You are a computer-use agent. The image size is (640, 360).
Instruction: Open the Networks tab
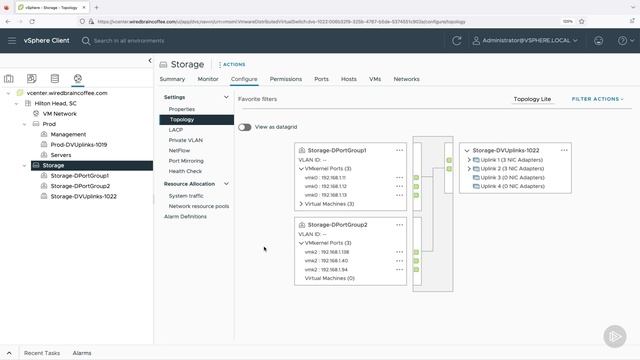point(406,79)
